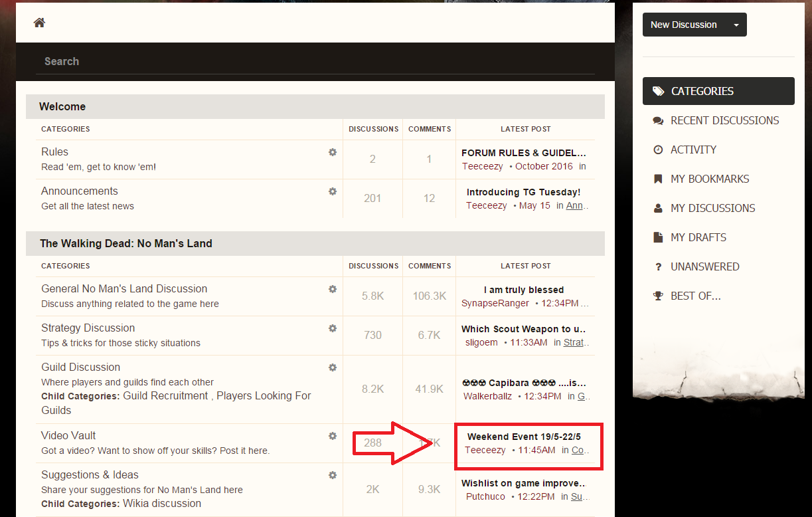The width and height of the screenshot is (812, 517).
Task: Click into the Search field
Action: [315, 61]
